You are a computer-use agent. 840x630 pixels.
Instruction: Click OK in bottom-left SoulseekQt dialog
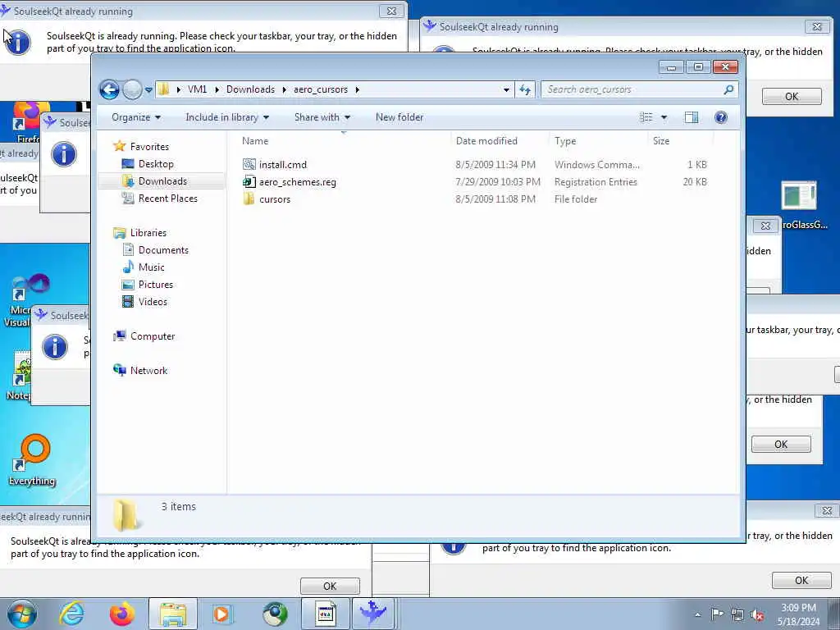tap(330, 586)
